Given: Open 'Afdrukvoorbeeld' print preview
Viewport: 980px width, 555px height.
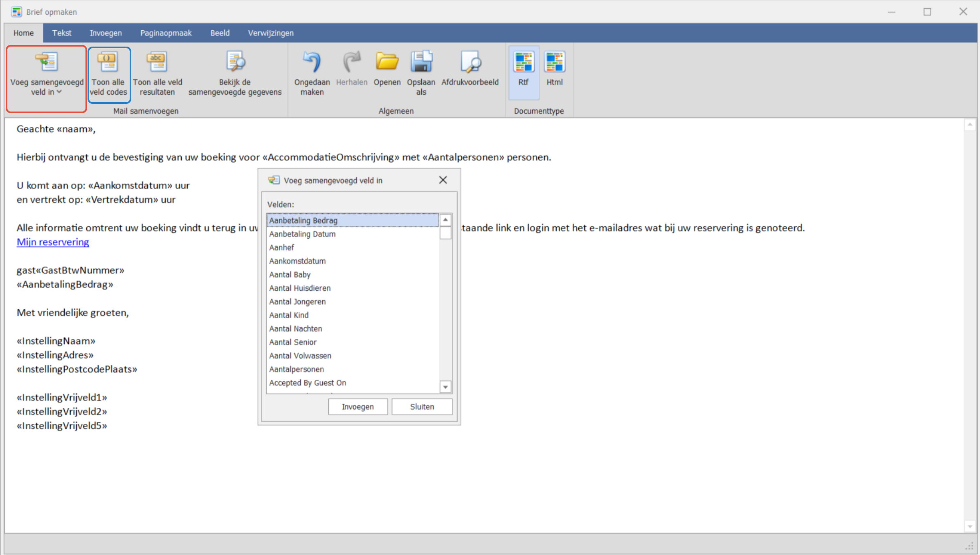Looking at the screenshot, I should [470, 62].
